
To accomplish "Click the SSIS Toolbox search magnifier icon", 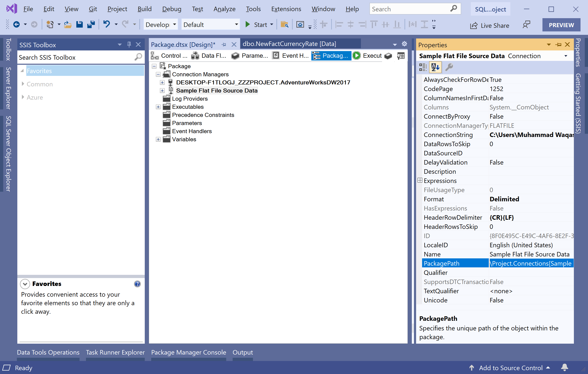I will (x=138, y=57).
